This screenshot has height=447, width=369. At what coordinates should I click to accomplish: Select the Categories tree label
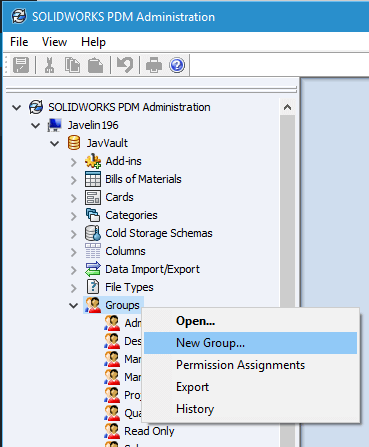tap(131, 215)
